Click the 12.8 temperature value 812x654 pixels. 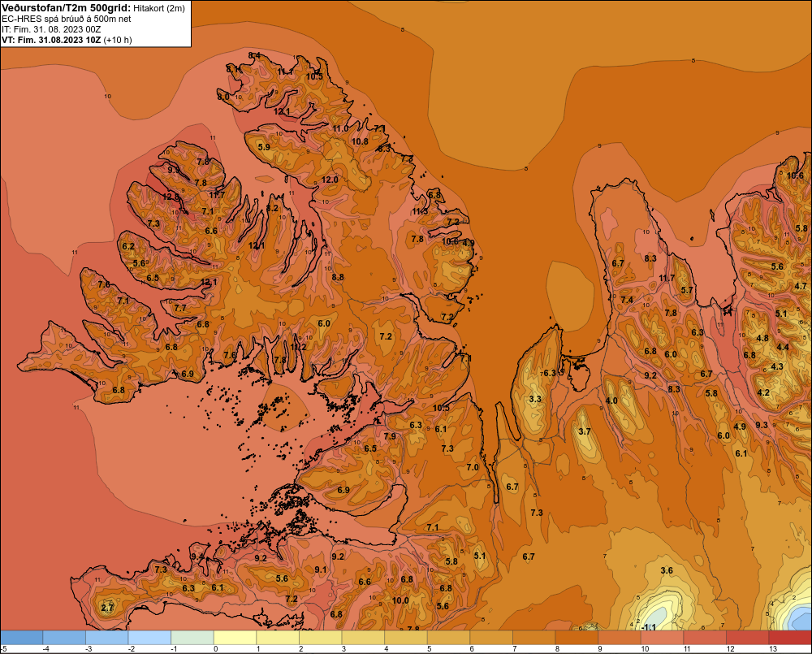point(171,197)
